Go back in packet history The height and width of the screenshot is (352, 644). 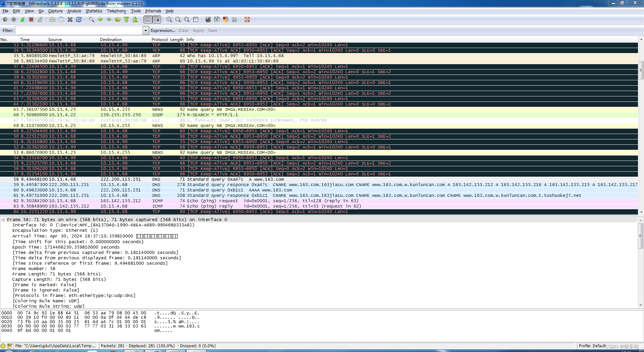coord(100,19)
